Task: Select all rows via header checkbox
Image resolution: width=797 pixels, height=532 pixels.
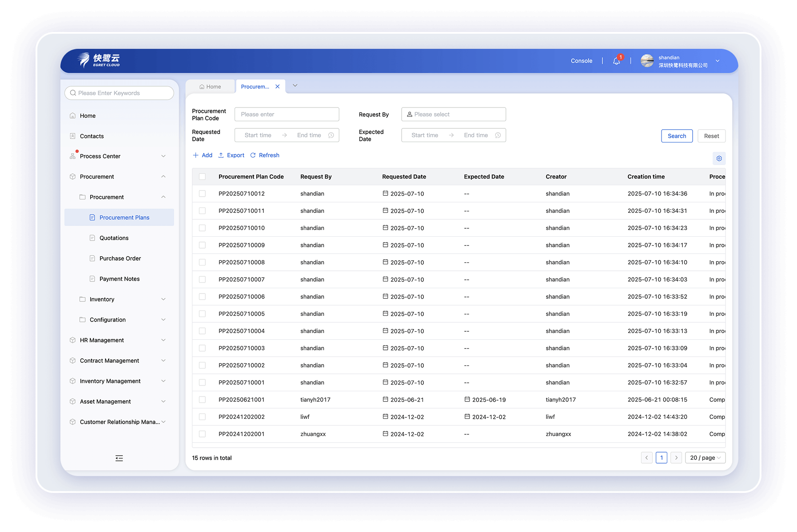Action: click(x=203, y=176)
